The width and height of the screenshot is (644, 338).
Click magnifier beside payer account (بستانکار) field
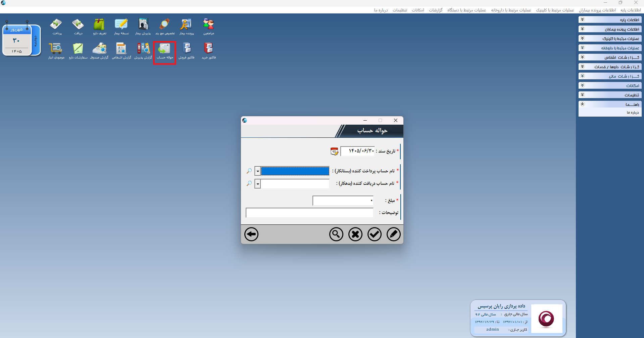(249, 171)
